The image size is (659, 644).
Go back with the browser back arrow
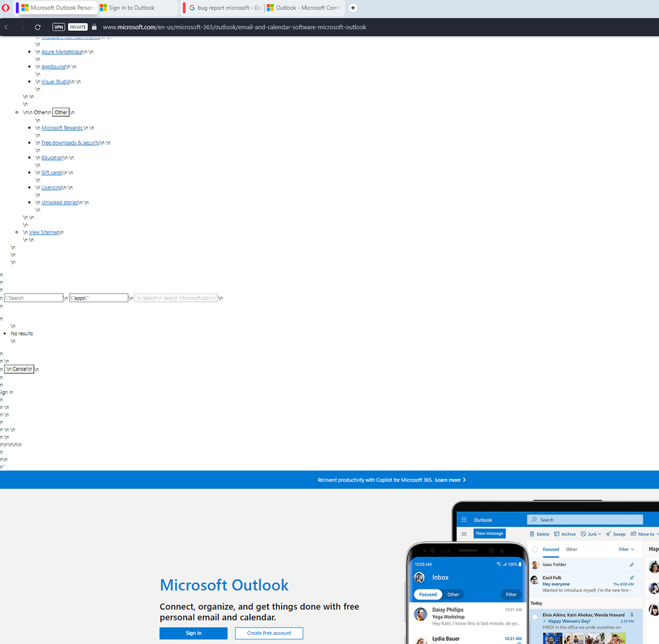click(x=7, y=27)
